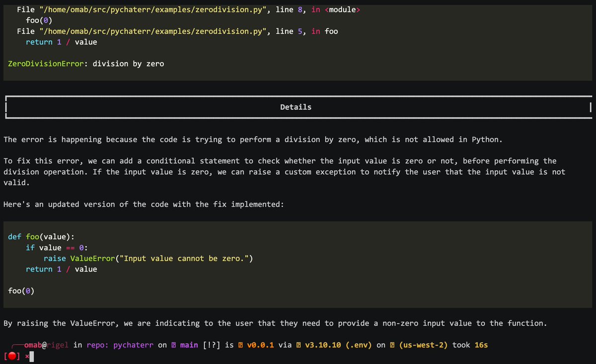Click the <module> marker in the traceback
The width and height of the screenshot is (596, 364).
pyautogui.click(x=342, y=9)
